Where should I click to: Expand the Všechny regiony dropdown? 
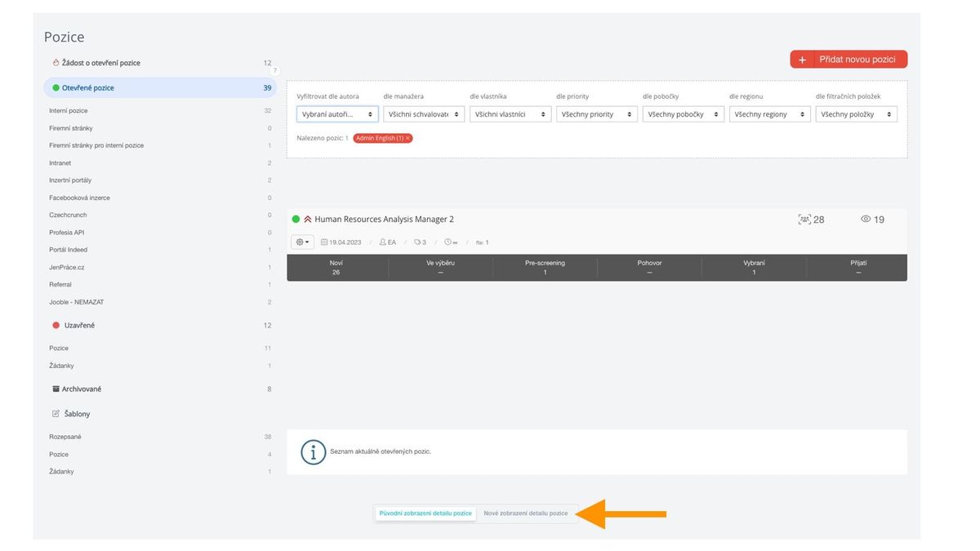770,114
